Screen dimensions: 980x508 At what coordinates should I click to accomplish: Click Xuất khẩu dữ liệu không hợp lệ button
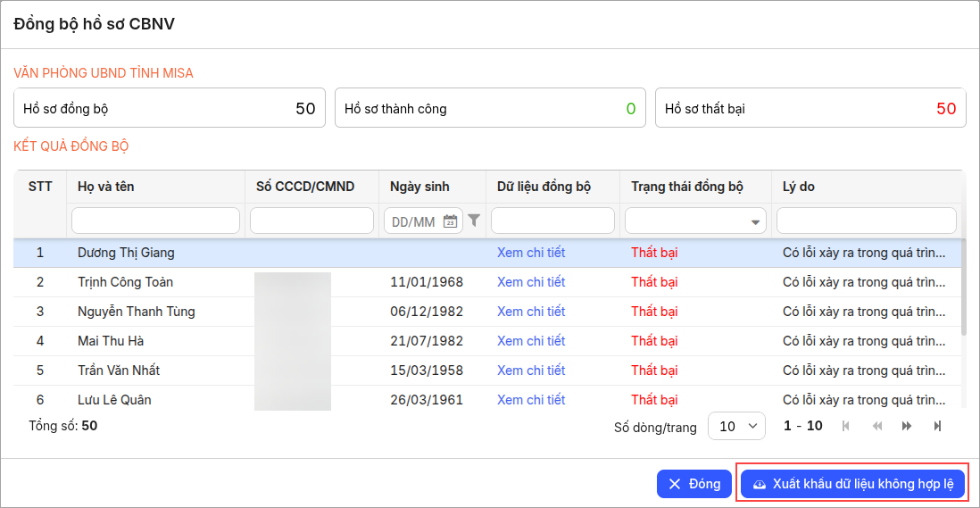coord(852,484)
